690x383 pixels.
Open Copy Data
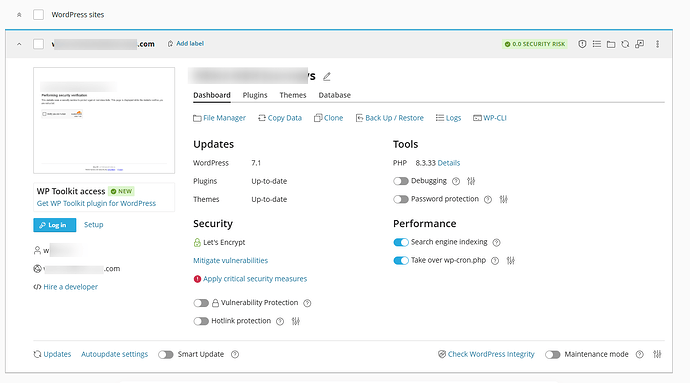click(280, 118)
